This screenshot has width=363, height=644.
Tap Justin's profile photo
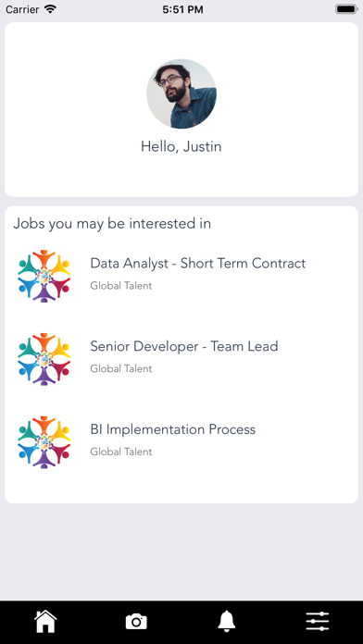(181, 93)
